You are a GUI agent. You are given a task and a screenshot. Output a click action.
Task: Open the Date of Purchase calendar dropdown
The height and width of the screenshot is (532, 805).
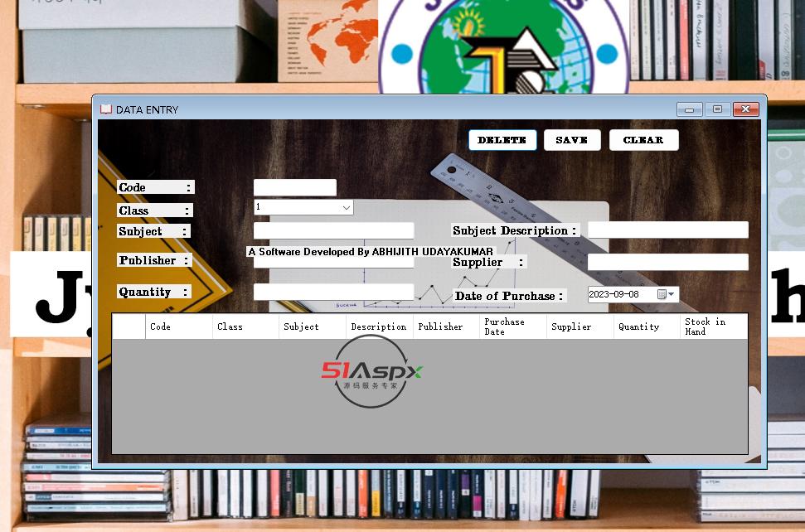[666, 294]
